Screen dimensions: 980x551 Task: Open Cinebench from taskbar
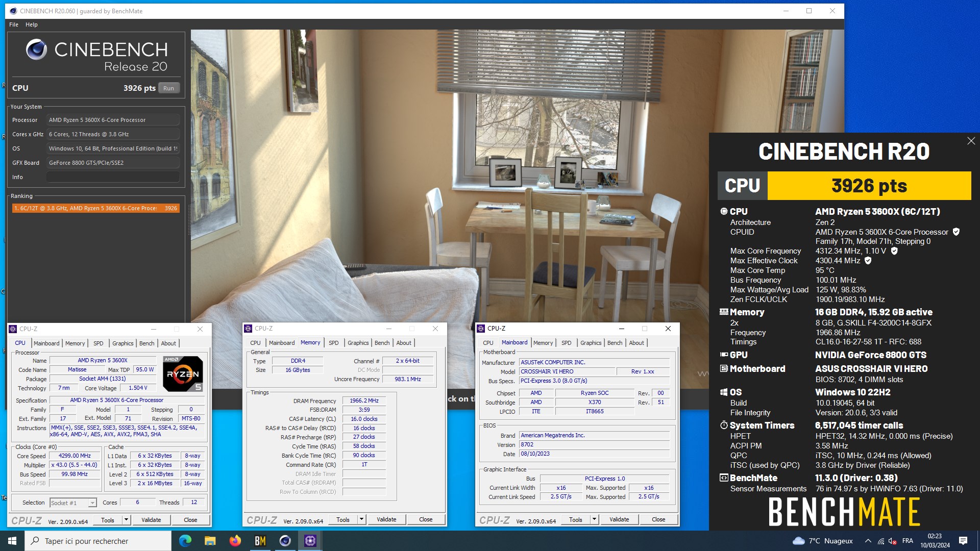point(285,541)
